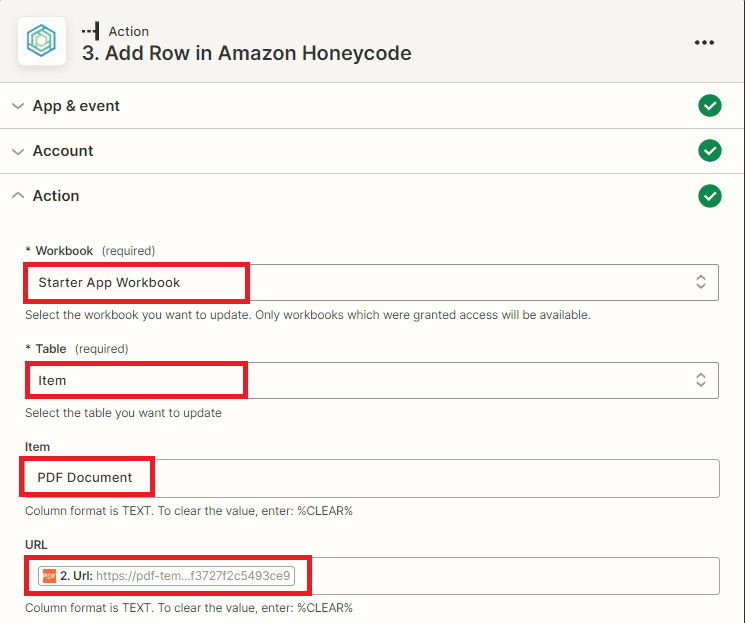Click the App & event green checkmark
The image size is (745, 623).
tap(709, 106)
